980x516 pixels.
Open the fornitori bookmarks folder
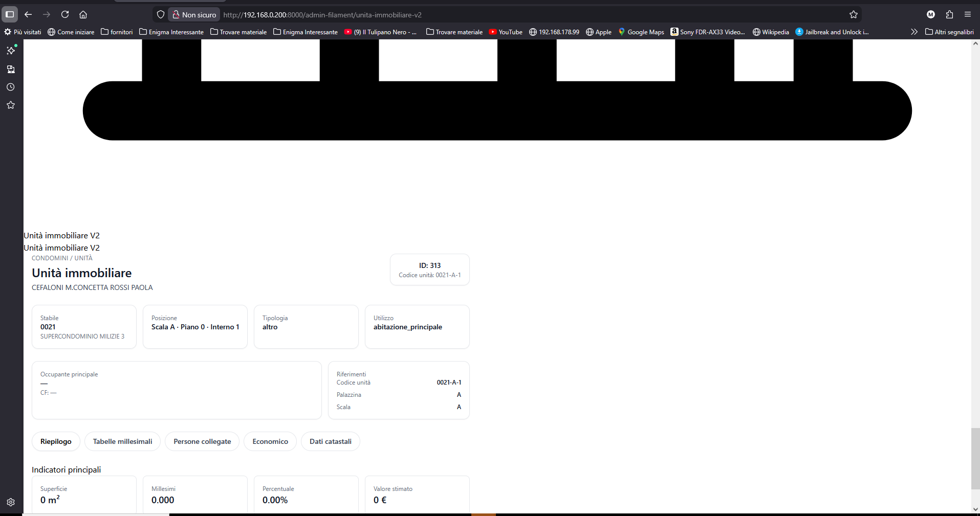coord(117,32)
